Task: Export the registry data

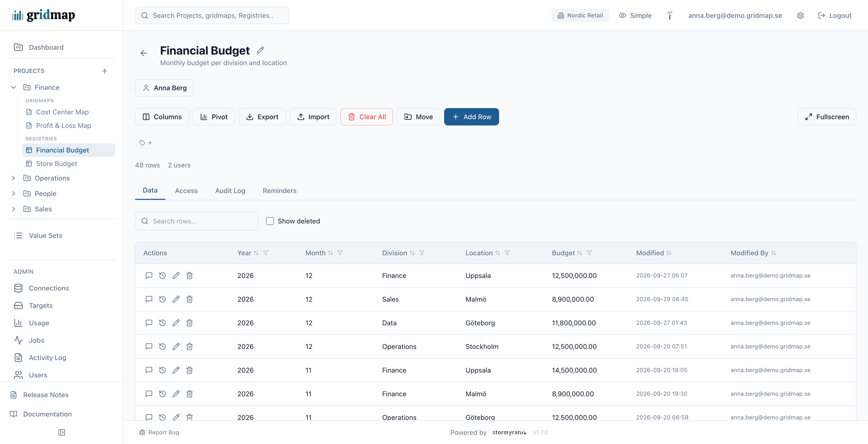Action: click(x=262, y=117)
